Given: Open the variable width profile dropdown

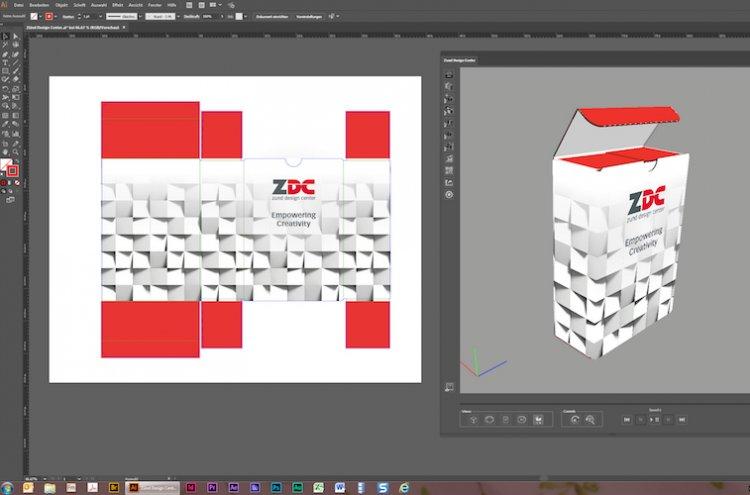Looking at the screenshot, I should 140,16.
